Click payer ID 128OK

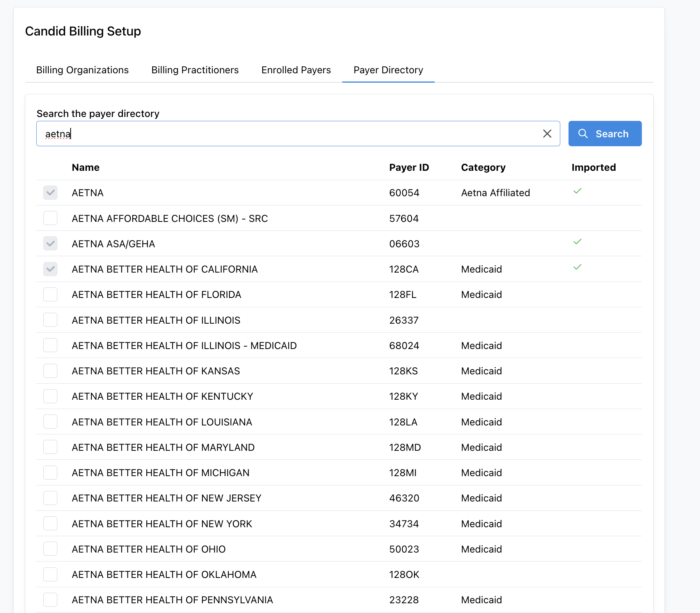tap(404, 574)
